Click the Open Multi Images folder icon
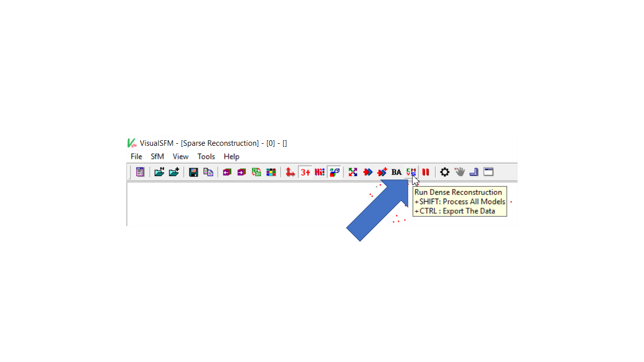 pyautogui.click(x=159, y=172)
